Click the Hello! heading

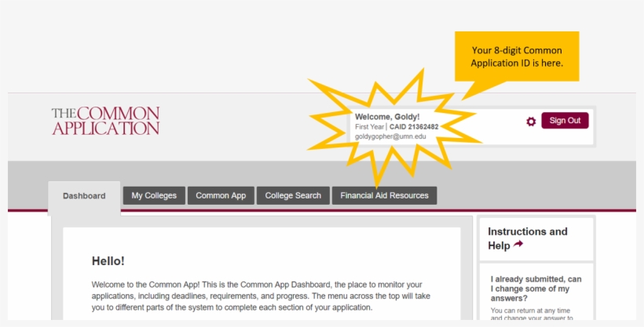(108, 261)
